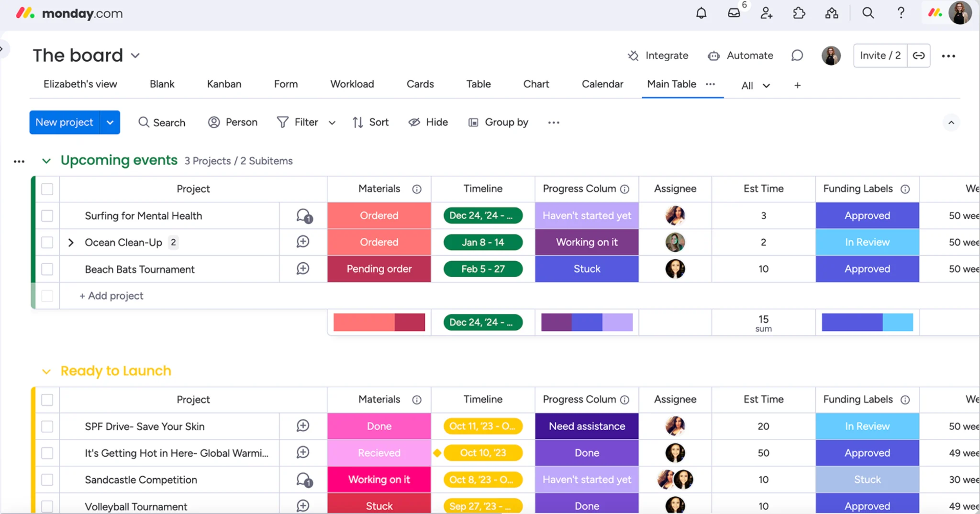The width and height of the screenshot is (980, 514).
Task: Open The board title dropdown chevron
Action: [x=135, y=56]
